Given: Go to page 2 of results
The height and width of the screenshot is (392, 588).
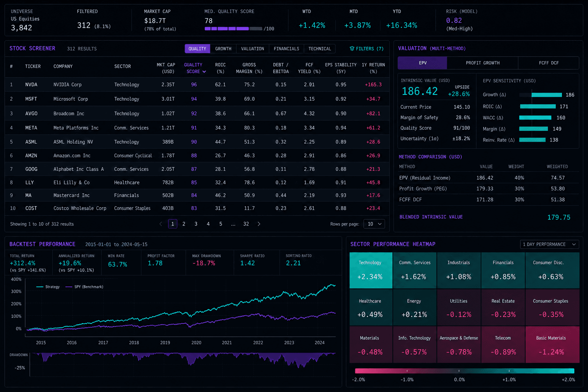Looking at the screenshot, I should (184, 224).
